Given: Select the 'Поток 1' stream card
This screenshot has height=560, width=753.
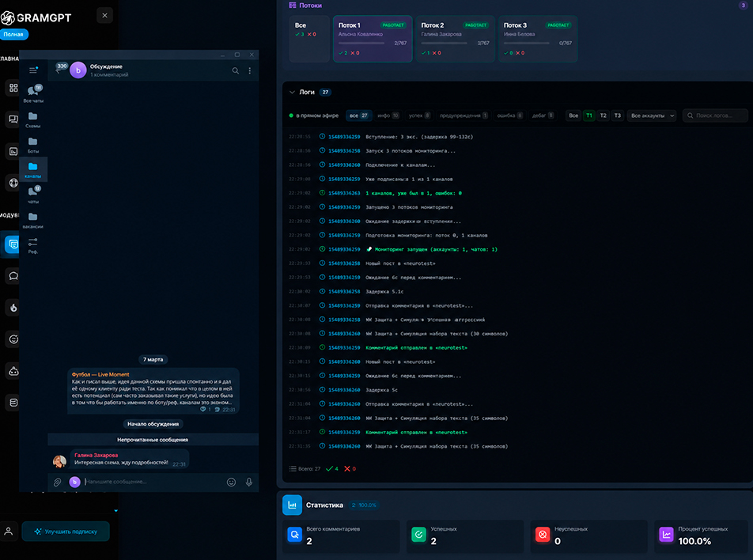Looking at the screenshot, I should coord(373,39).
